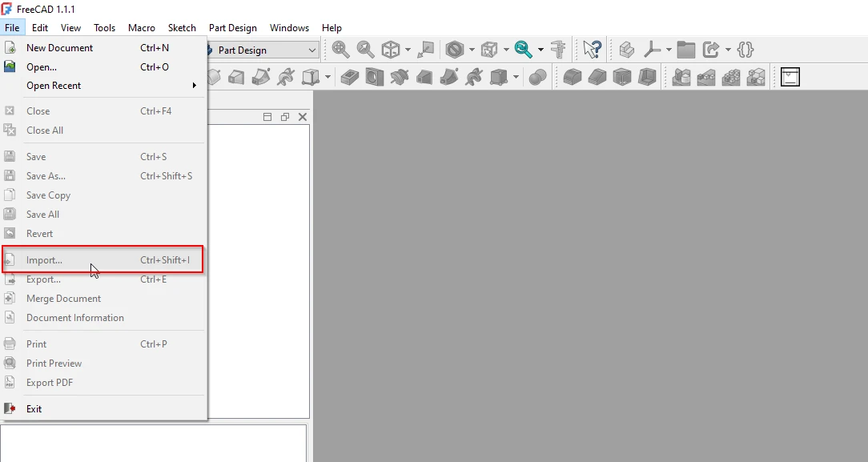Viewport: 868px width, 462px height.
Task: Click the Make Link arrow icon
Action: tap(711, 50)
